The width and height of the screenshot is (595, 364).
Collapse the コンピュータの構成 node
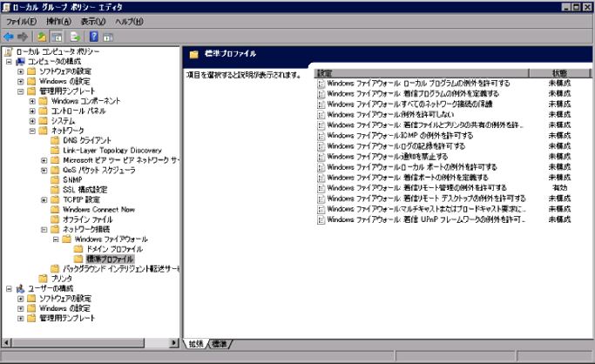[9, 62]
